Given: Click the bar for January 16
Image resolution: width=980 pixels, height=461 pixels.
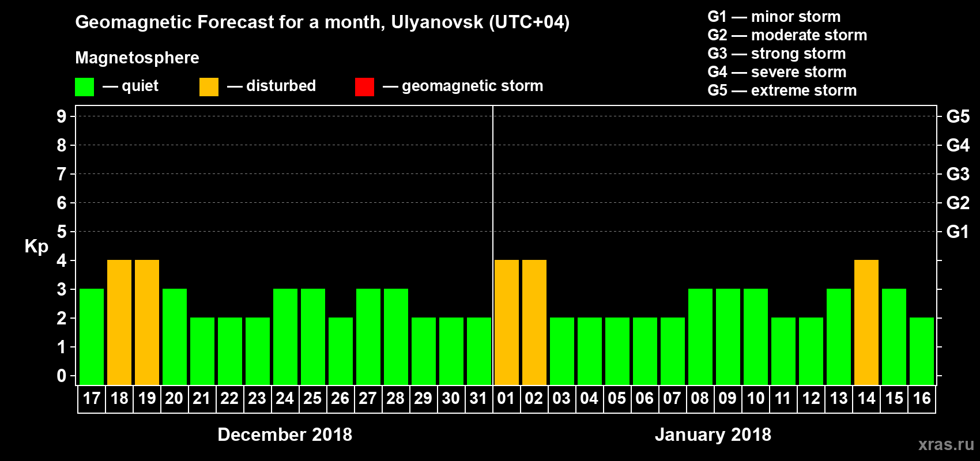Looking at the screenshot, I should click(x=922, y=351).
